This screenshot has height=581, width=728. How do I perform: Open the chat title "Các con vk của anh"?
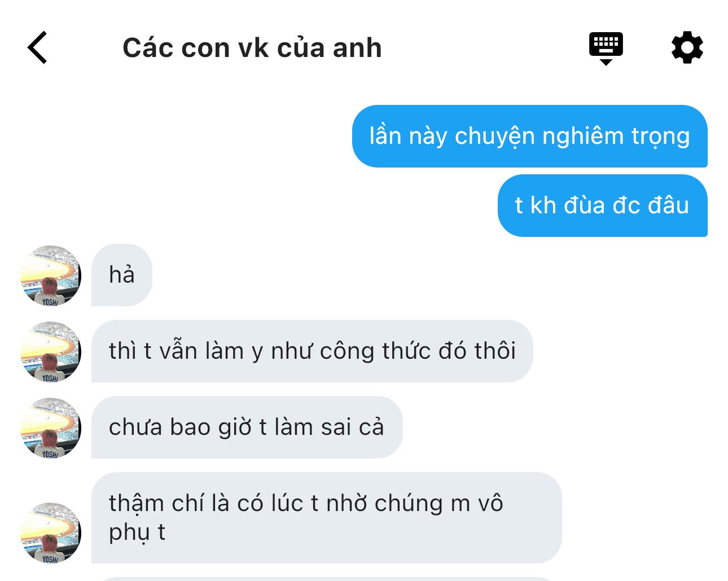click(252, 48)
